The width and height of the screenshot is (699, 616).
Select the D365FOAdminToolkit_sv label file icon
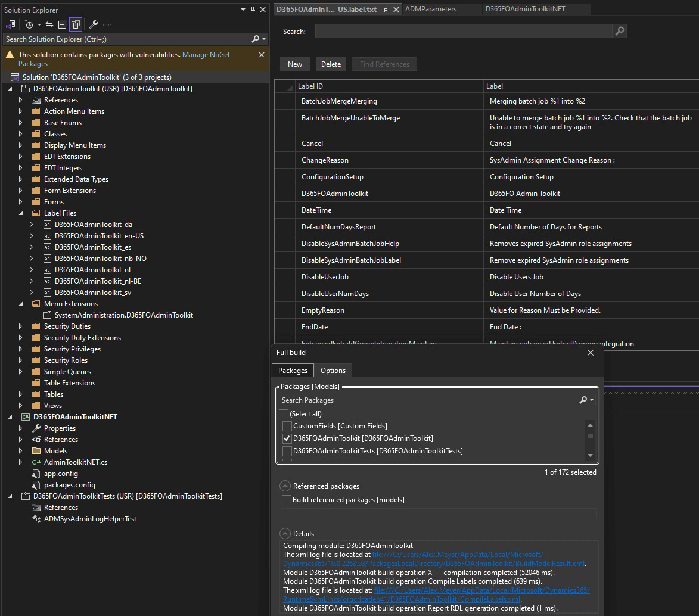47,293
